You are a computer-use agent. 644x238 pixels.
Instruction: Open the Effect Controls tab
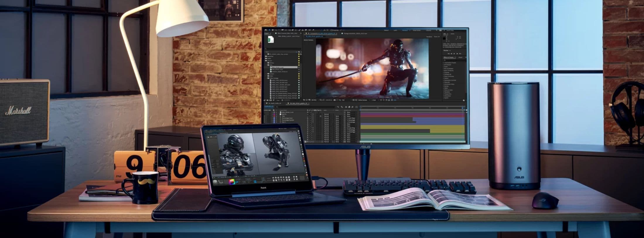pos(287,33)
